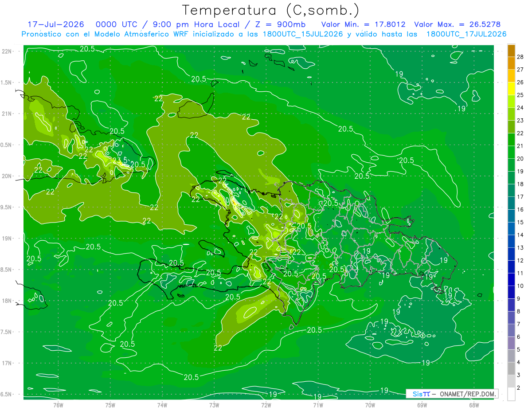Click the 20N latitude axis label
532x411 pixels.
click(x=6, y=176)
